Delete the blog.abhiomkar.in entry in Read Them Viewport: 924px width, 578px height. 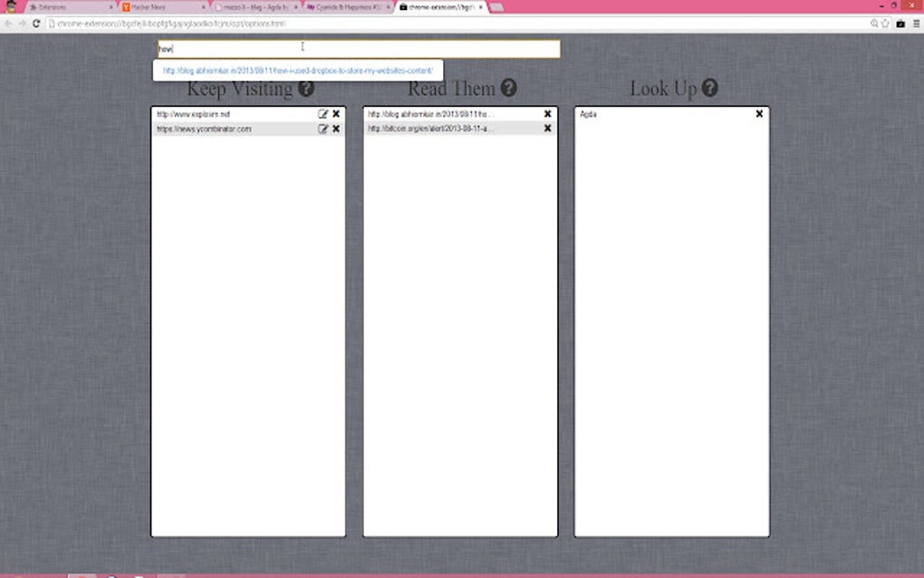[547, 114]
